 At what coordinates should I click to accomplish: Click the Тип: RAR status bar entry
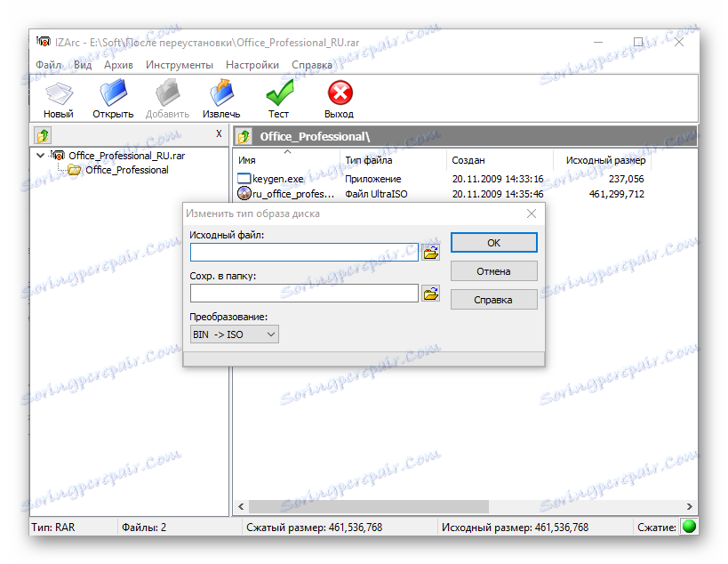(53, 528)
